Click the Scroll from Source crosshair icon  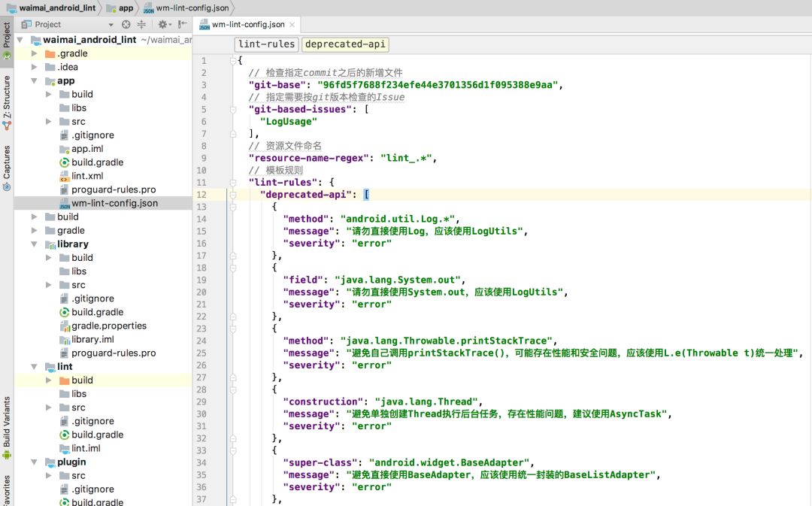click(x=126, y=23)
